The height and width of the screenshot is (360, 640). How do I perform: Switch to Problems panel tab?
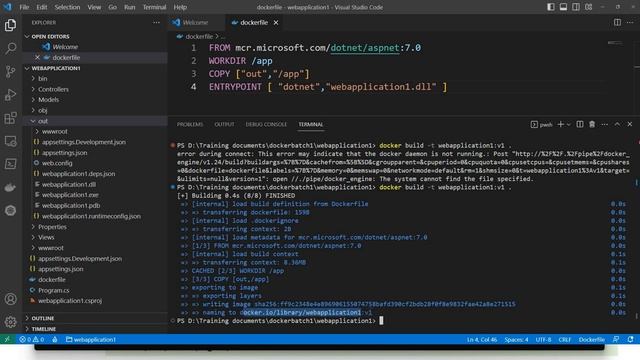(190, 124)
